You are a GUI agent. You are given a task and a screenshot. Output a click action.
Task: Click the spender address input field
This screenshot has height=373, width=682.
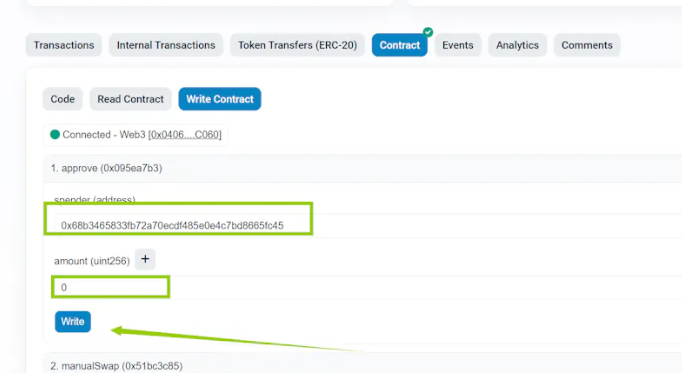coord(368,226)
